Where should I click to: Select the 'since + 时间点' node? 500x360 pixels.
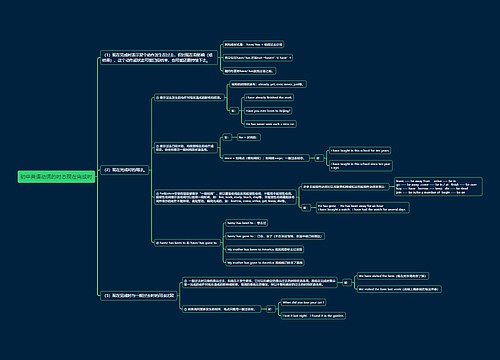point(264,158)
